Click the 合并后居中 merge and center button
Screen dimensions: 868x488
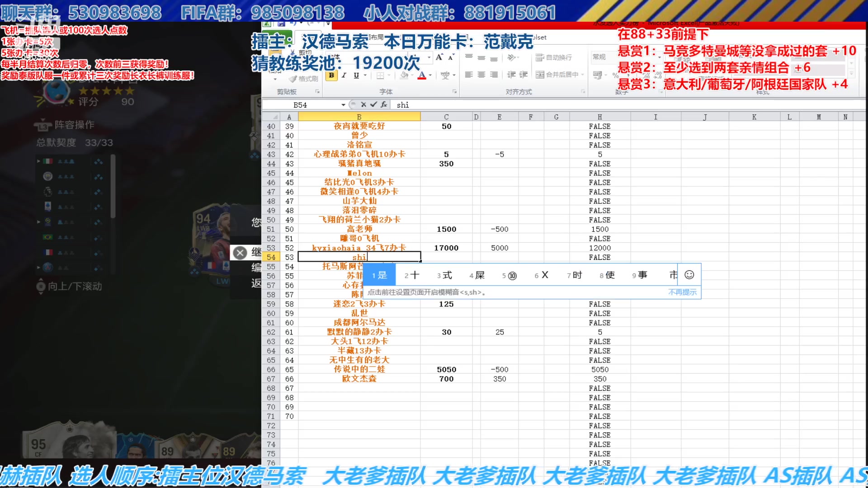click(557, 75)
